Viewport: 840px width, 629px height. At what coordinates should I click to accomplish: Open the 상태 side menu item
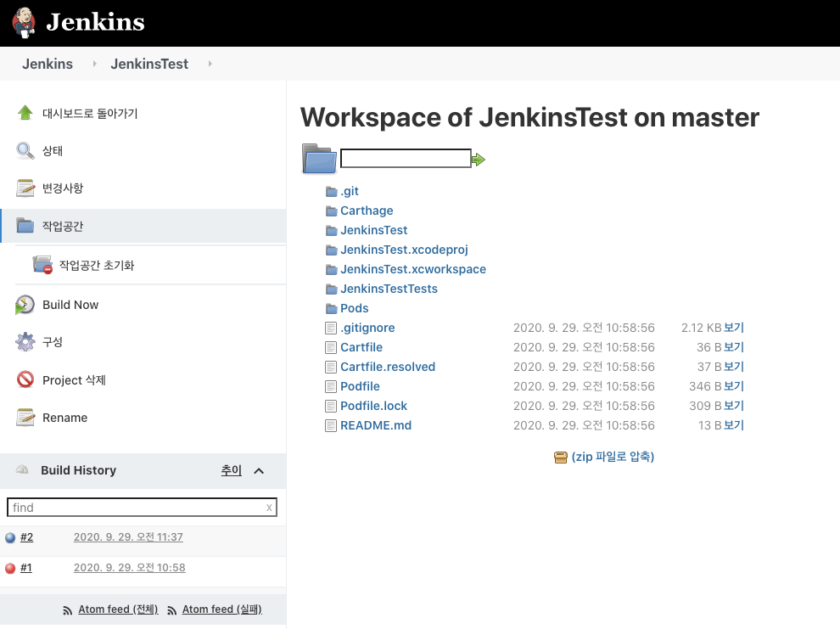point(53,151)
